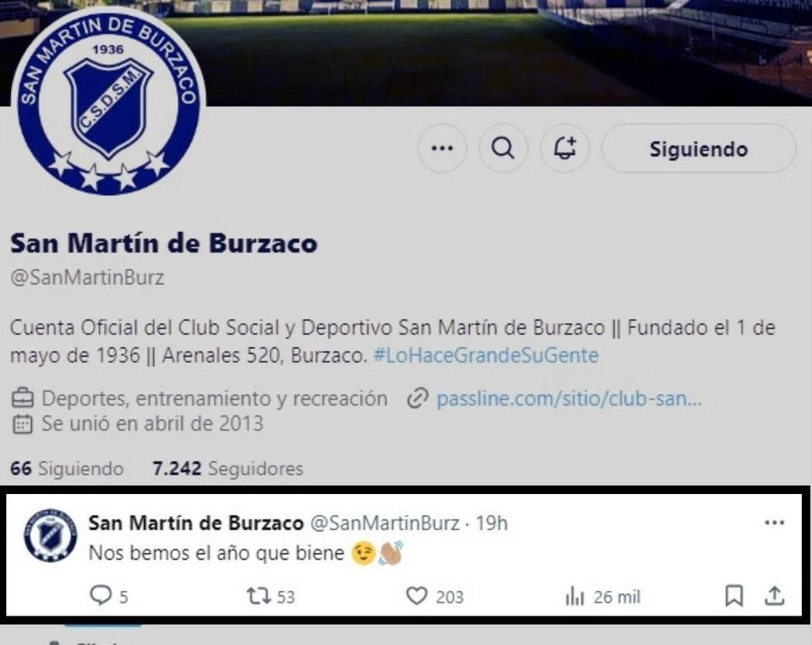Enable notifications with the bell icon
This screenshot has width=812, height=645.
tap(564, 149)
